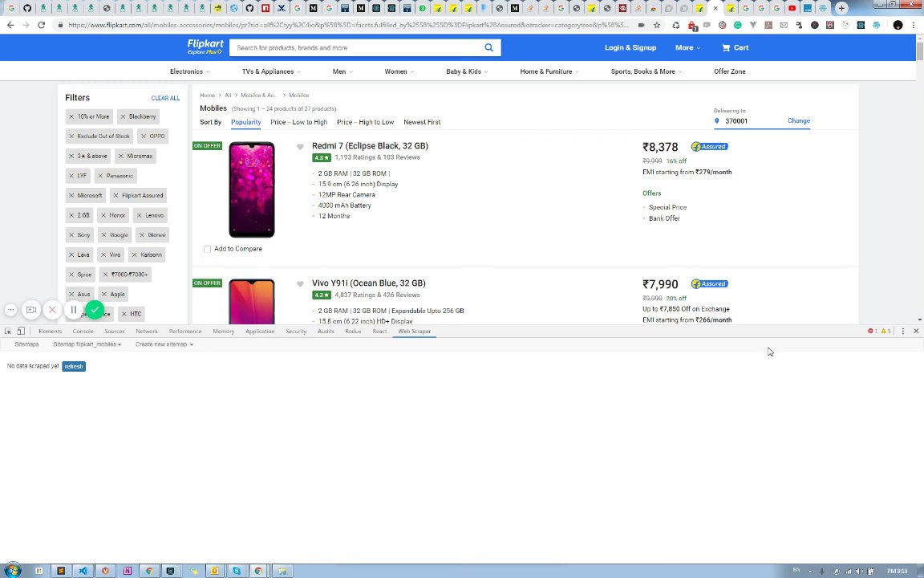Click the Mobiles breadcrumb link
The width and height of the screenshot is (924, 578).
pyautogui.click(x=298, y=96)
